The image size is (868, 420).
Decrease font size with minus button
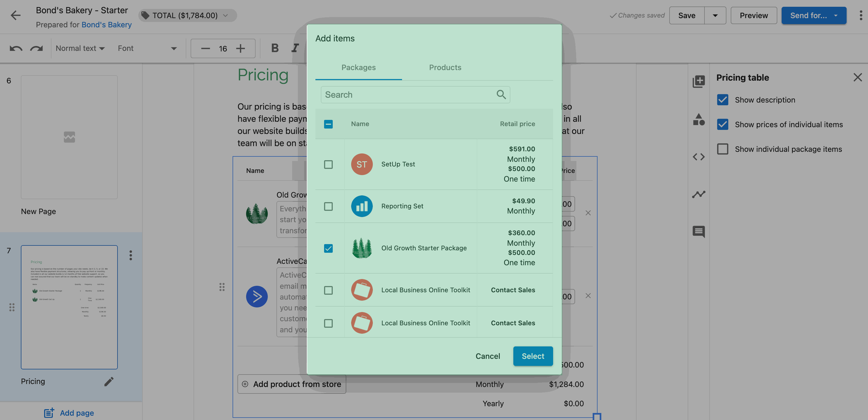[205, 48]
